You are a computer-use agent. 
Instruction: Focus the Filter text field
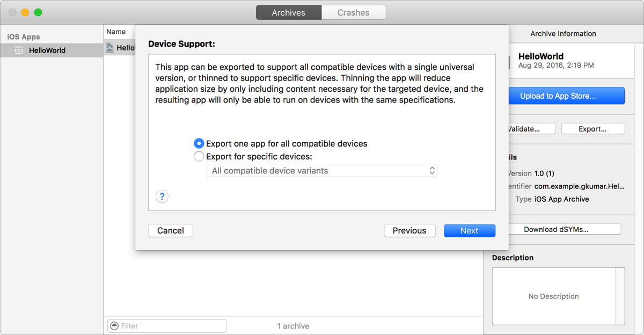[172, 326]
